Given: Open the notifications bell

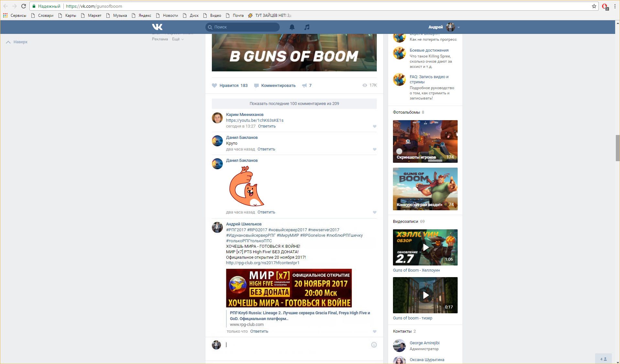Looking at the screenshot, I should click(x=292, y=27).
